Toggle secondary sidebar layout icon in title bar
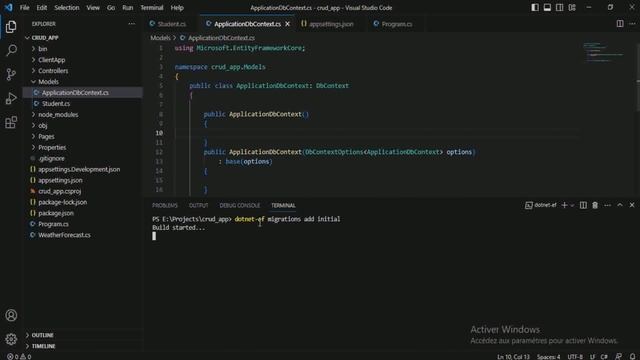This screenshot has width=640, height=360. pos(560,7)
